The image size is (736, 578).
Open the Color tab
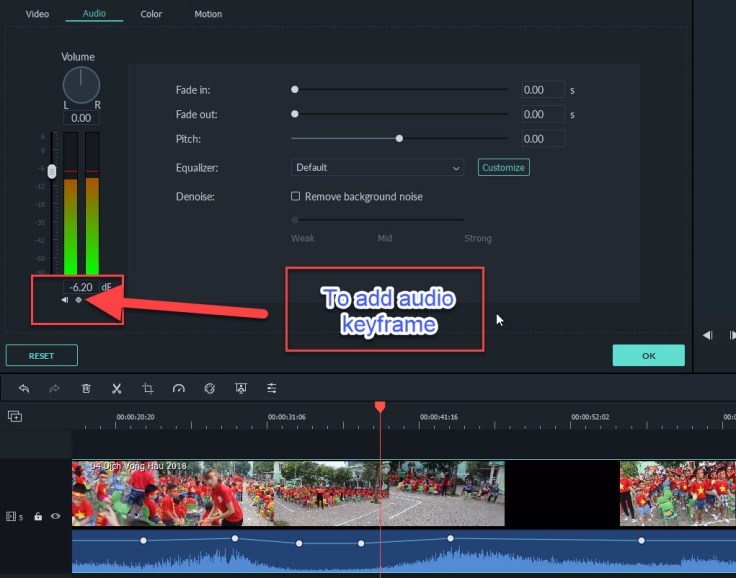pyautogui.click(x=151, y=14)
